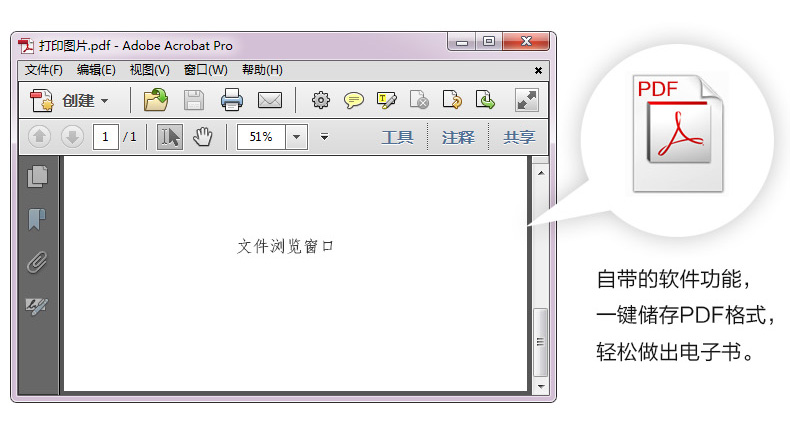Select the highlight text tool
This screenshot has width=790, height=425.
(x=387, y=100)
